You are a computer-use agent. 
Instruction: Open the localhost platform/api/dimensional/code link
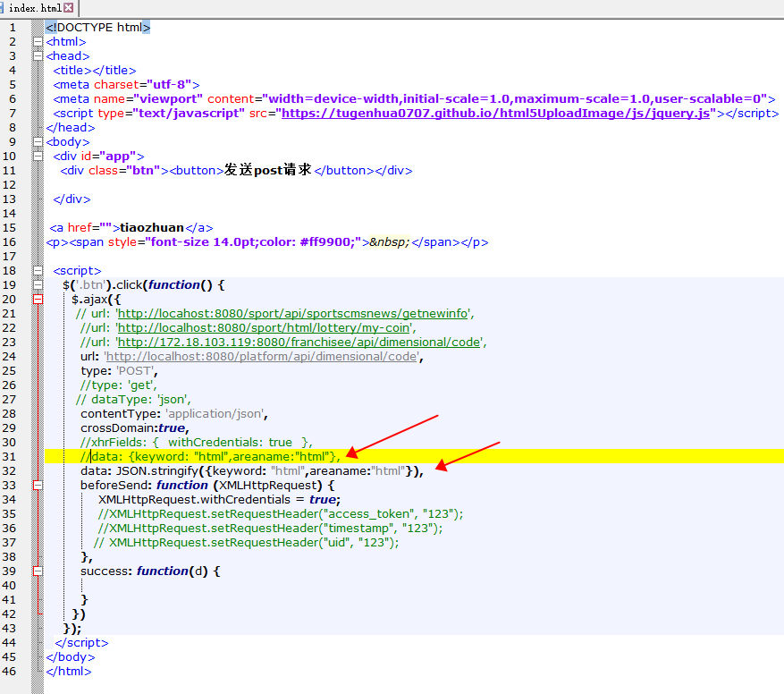[x=262, y=357]
